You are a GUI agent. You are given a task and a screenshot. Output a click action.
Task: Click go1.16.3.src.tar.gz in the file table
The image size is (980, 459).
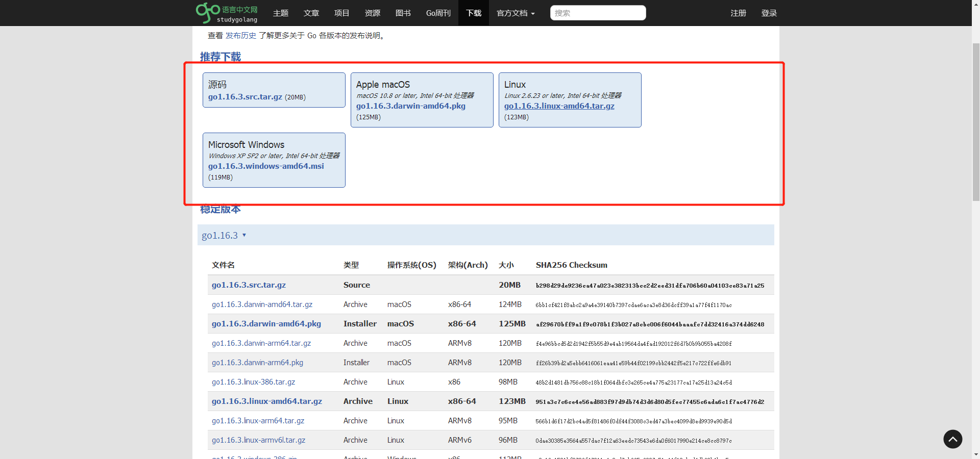coord(249,285)
